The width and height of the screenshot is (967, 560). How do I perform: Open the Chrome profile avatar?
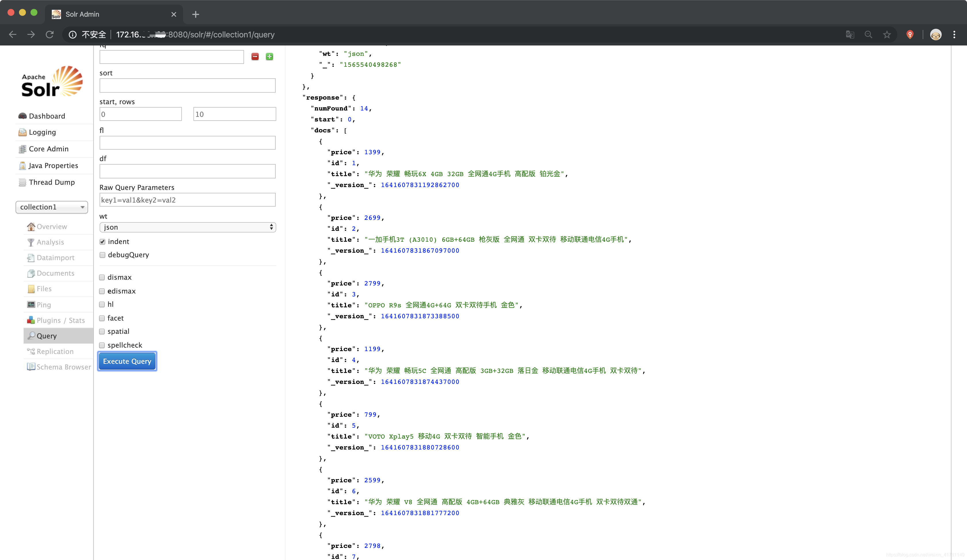point(936,35)
